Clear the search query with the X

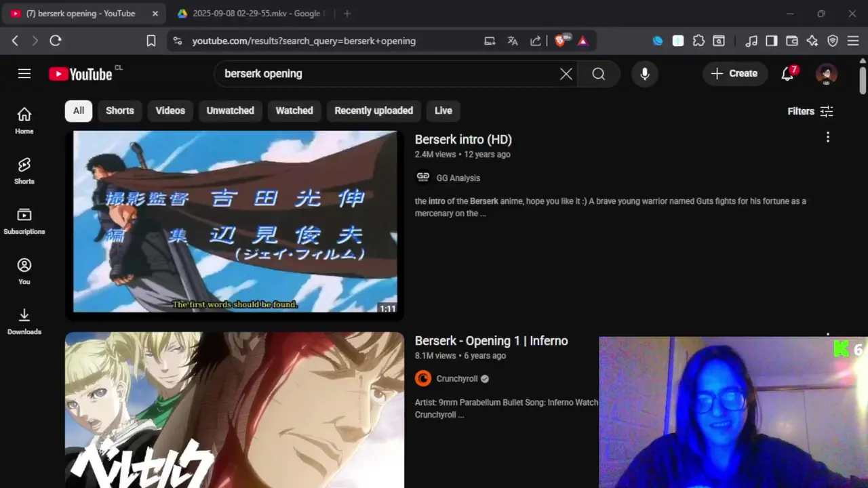(566, 74)
